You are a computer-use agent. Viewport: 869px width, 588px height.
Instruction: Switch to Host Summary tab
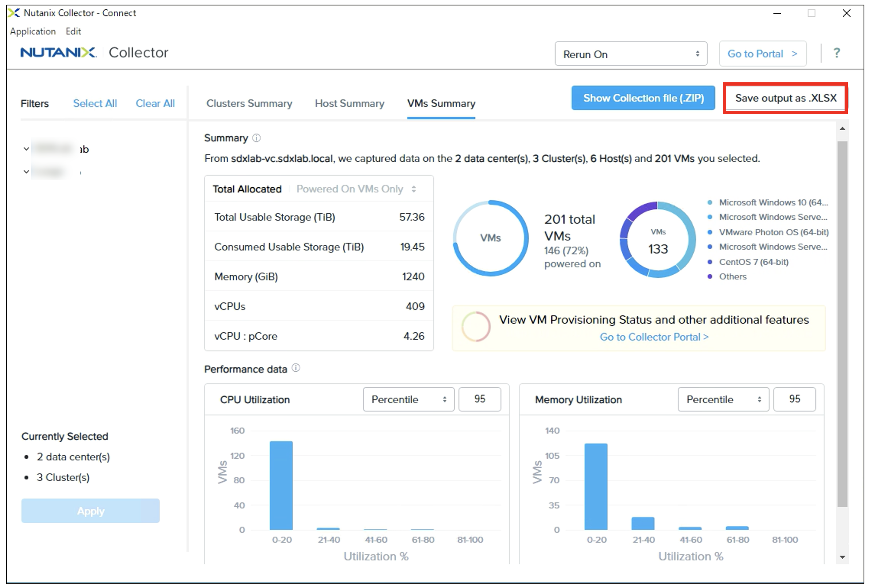[x=349, y=103]
